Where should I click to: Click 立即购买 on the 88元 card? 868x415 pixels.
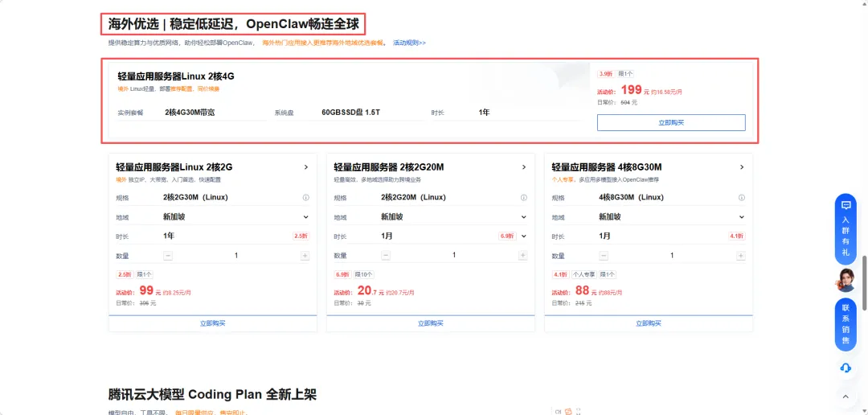649,323
